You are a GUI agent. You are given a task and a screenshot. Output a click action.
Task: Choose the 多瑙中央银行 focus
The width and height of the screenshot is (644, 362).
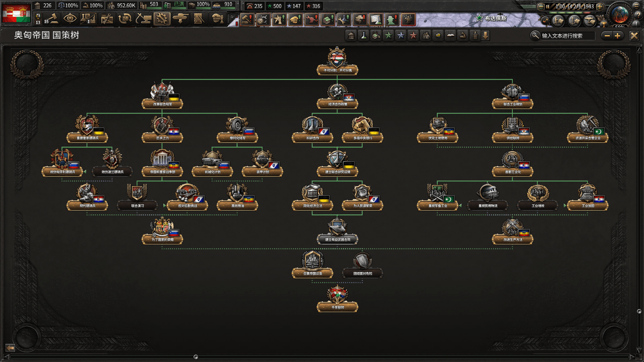pyautogui.click(x=362, y=129)
